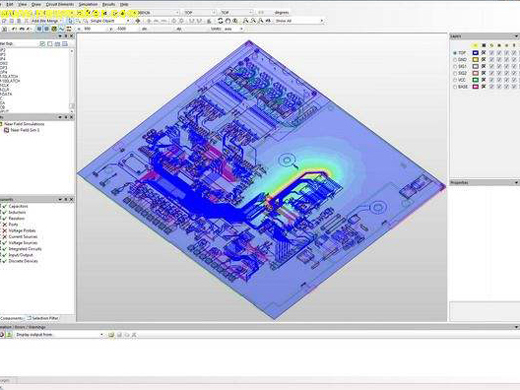This screenshot has height=390, width=520.
Task: Toggle Voltage Probes component visibility
Action: pos(5,231)
